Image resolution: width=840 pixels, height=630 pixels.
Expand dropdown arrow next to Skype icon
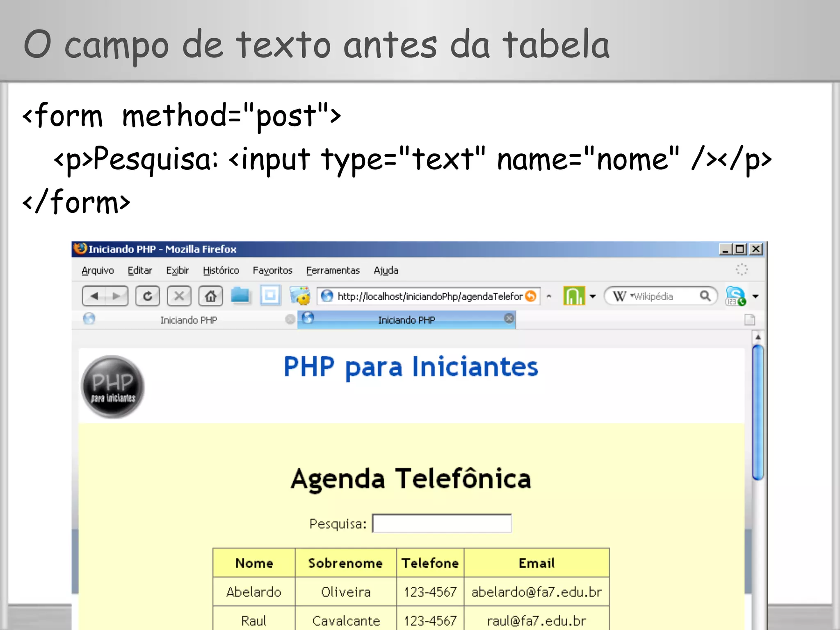click(756, 296)
